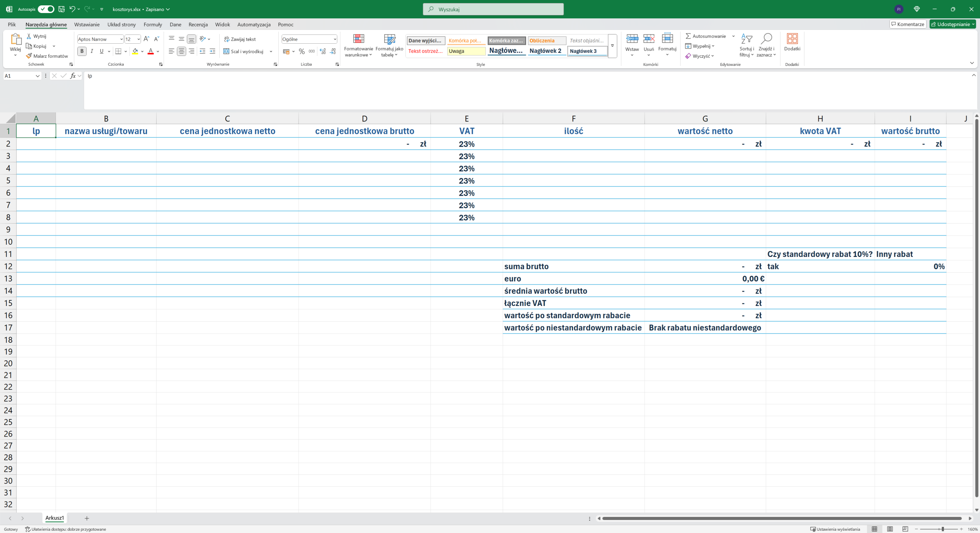Viewport: 980px width, 533px height.
Task: Click the Increase decimal icon
Action: tap(323, 51)
